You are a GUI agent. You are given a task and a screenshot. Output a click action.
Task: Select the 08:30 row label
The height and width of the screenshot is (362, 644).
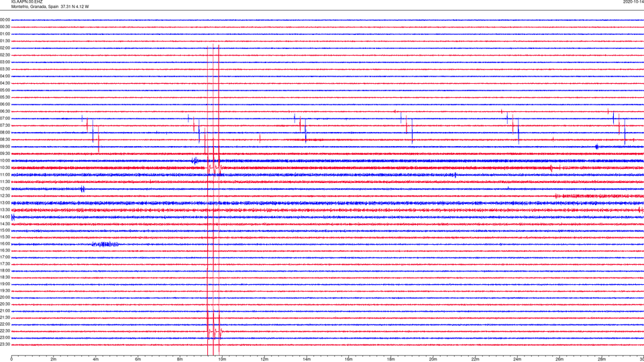tap(5, 139)
